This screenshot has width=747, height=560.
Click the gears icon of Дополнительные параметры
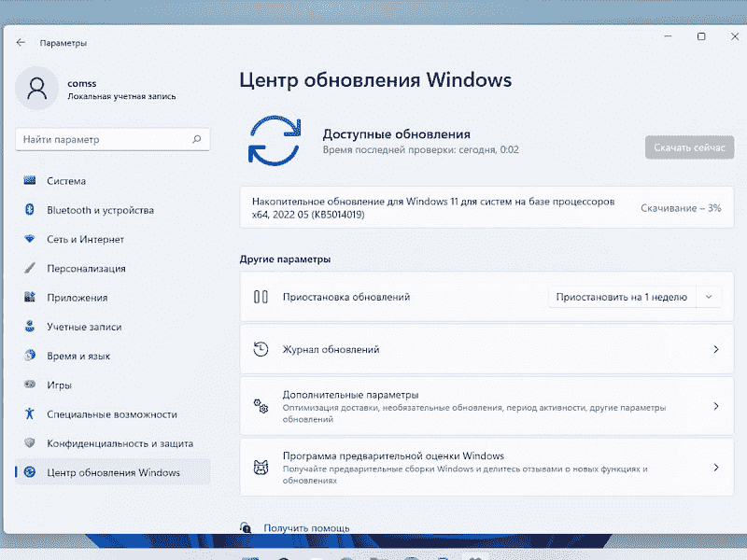(x=261, y=406)
